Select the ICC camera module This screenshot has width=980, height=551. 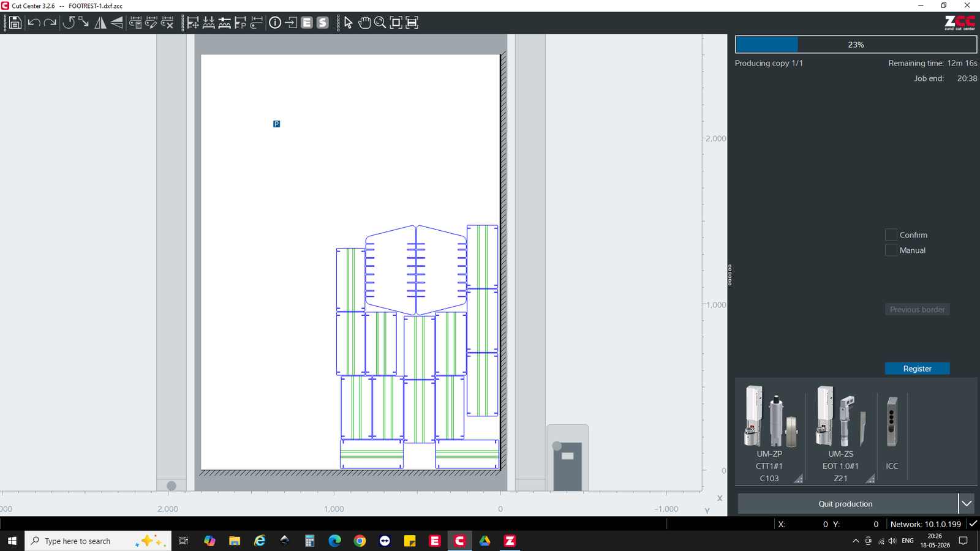(892, 432)
